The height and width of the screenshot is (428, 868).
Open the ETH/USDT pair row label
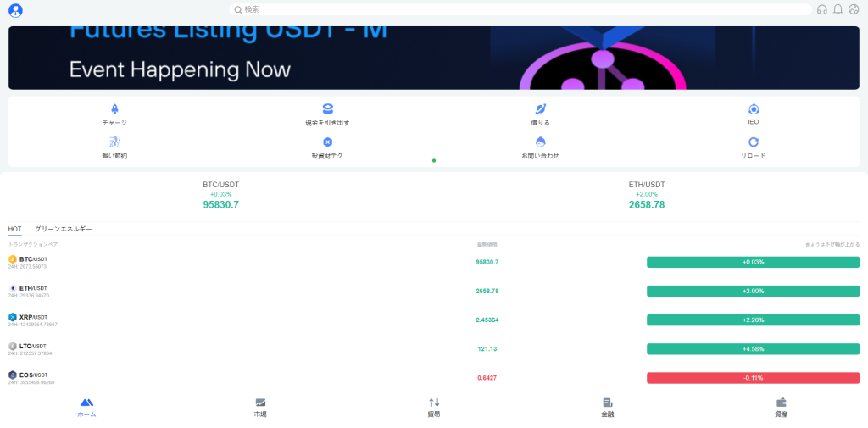(33, 288)
